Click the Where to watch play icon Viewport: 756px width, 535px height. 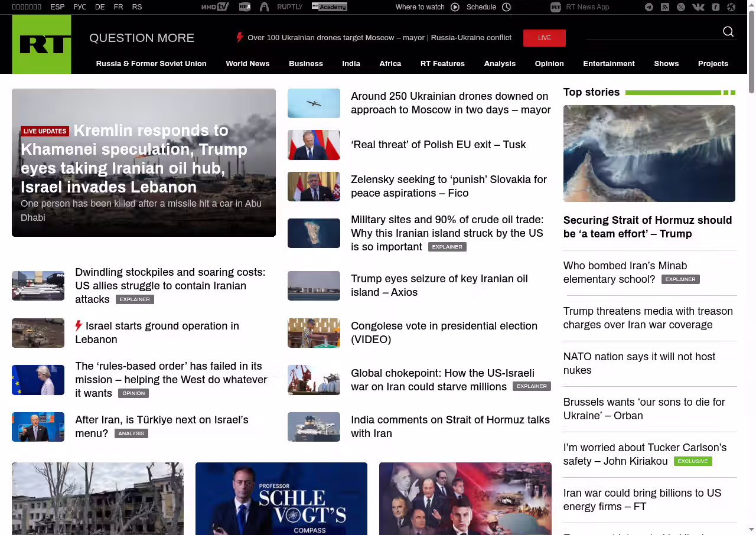point(455,7)
